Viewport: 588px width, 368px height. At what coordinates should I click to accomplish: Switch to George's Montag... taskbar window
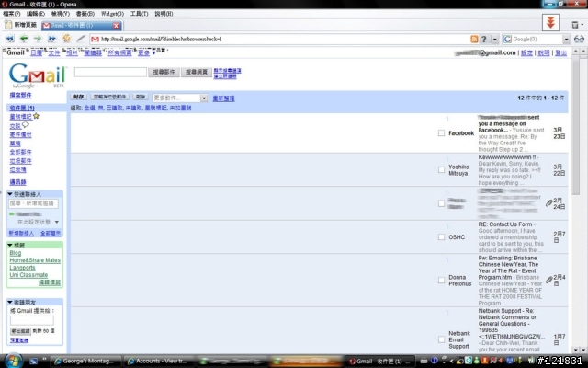pos(85,361)
